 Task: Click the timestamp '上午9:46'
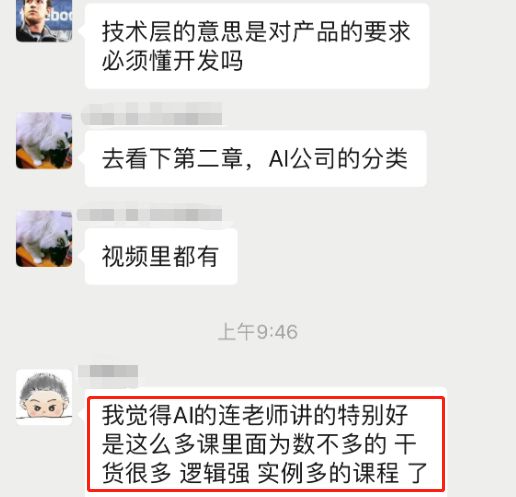pyautogui.click(x=258, y=332)
